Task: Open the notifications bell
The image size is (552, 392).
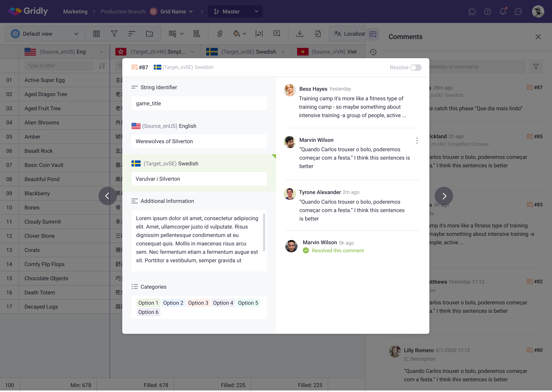Action: coord(503,11)
